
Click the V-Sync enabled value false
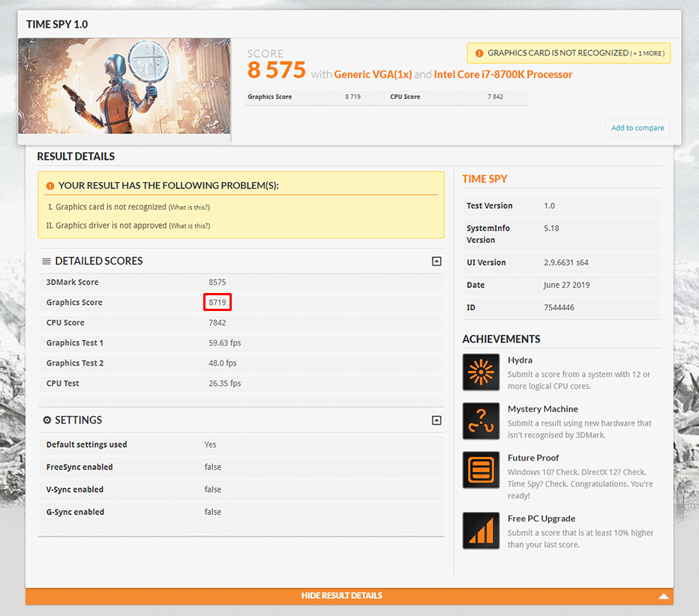[213, 489]
